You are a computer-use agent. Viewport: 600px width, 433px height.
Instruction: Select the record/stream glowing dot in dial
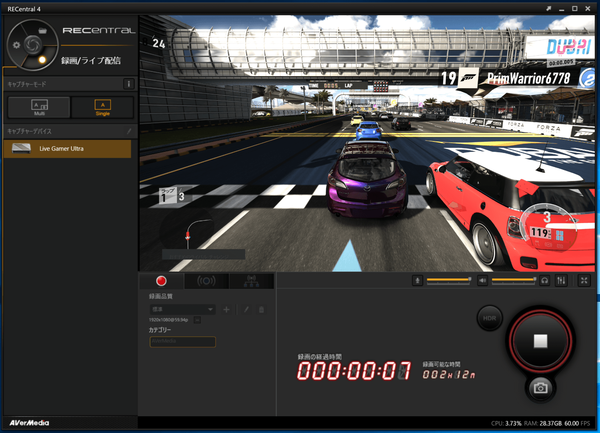pyautogui.click(x=42, y=60)
